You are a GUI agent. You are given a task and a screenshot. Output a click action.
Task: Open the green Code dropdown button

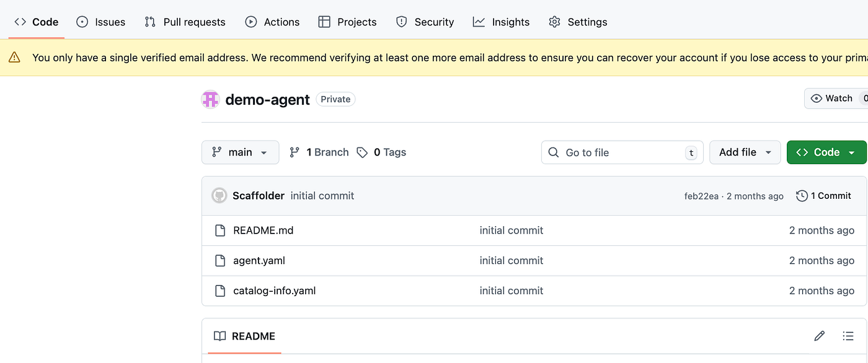pyautogui.click(x=826, y=152)
